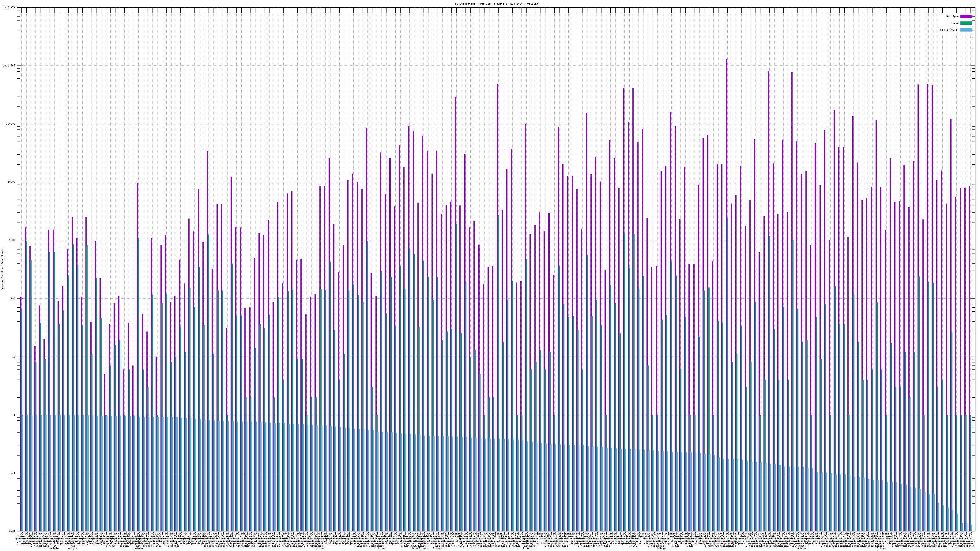Click the purple Not Spam legend swatch
The height and width of the screenshot is (551, 980).
[966, 16]
